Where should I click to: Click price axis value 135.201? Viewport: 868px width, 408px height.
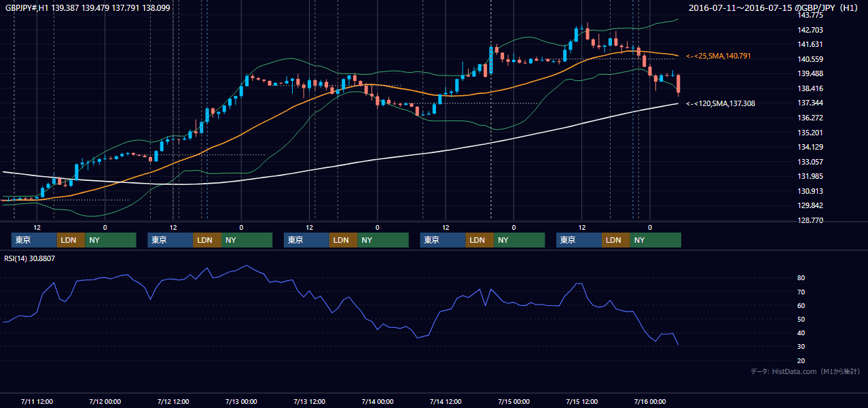click(x=811, y=133)
